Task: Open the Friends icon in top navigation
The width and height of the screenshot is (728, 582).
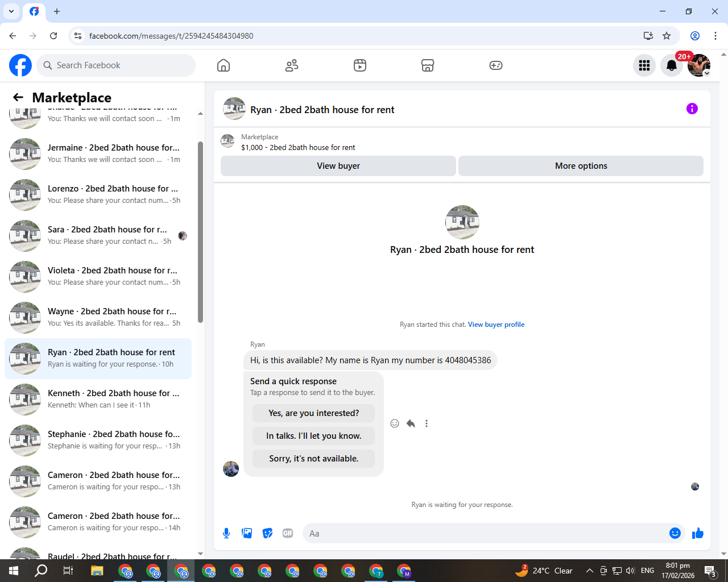Action: pyautogui.click(x=292, y=65)
